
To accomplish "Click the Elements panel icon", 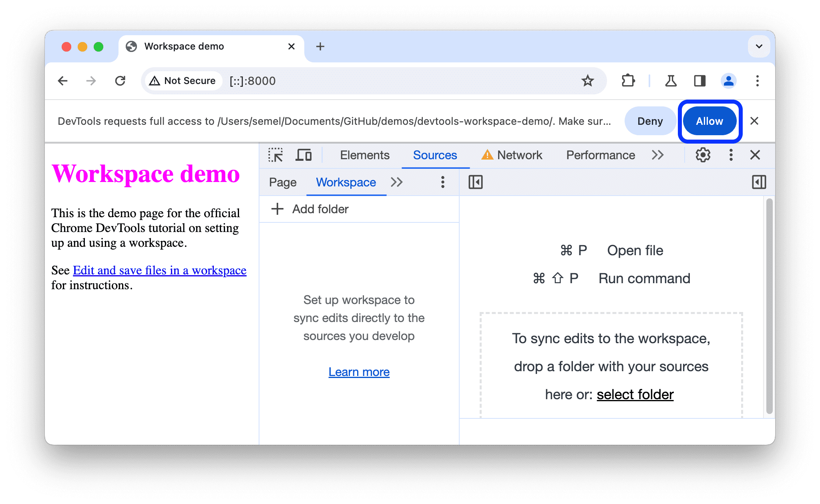I will [x=364, y=156].
